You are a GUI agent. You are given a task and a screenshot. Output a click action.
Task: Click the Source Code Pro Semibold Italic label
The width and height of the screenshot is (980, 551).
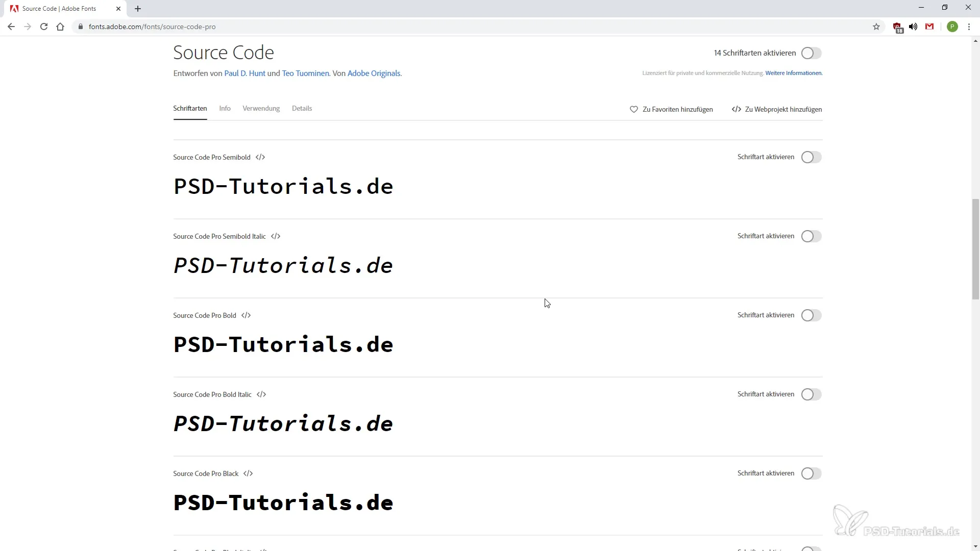(219, 236)
